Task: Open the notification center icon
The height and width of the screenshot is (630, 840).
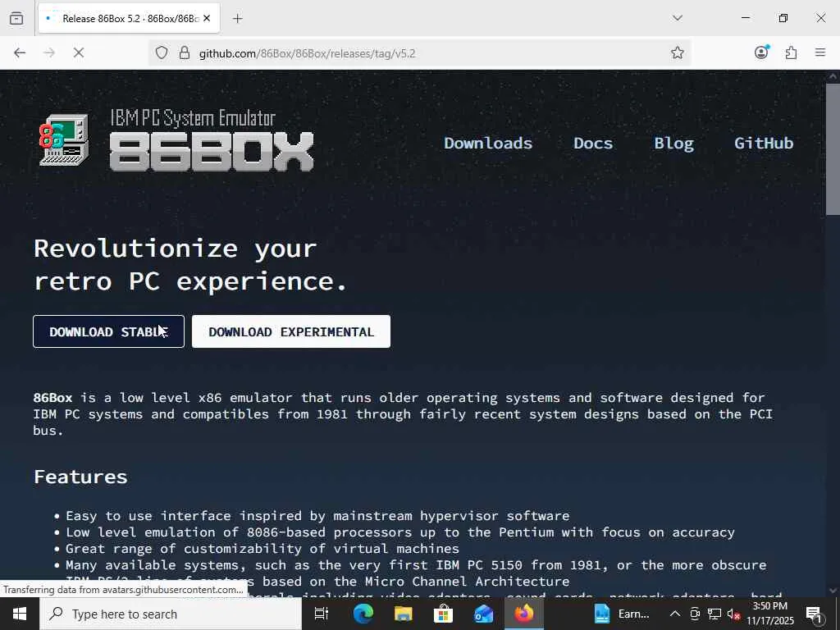Action: coord(815,614)
